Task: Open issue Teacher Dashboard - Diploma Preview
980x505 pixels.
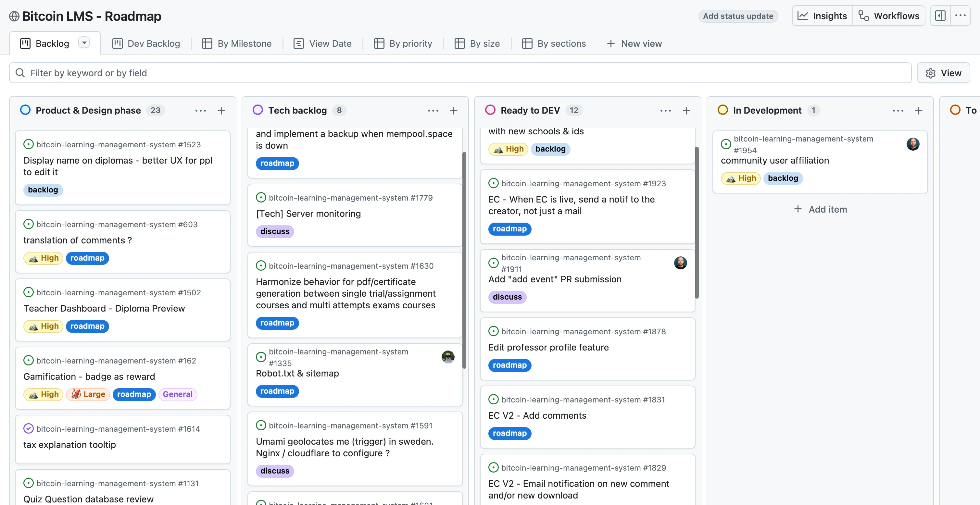Action: coord(104,308)
